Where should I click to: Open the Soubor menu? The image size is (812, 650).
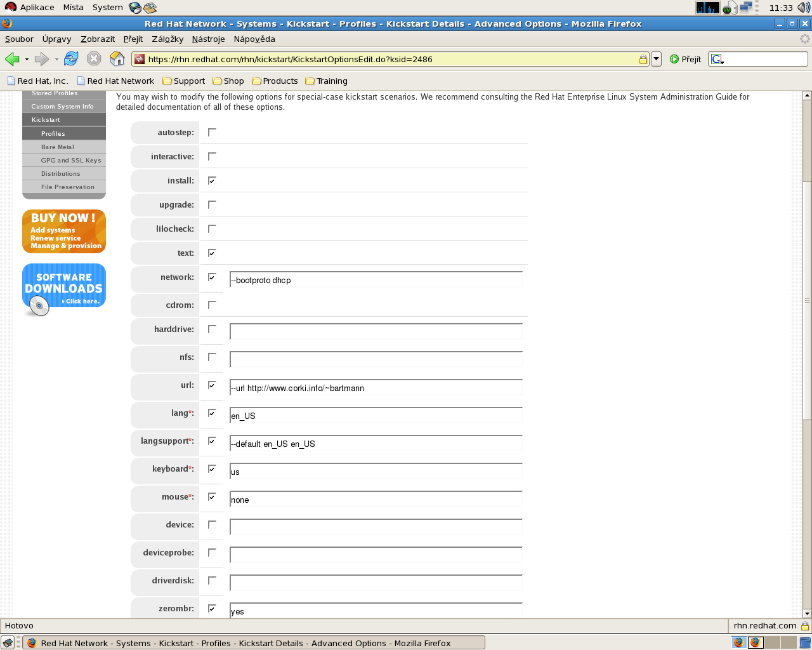pos(19,39)
